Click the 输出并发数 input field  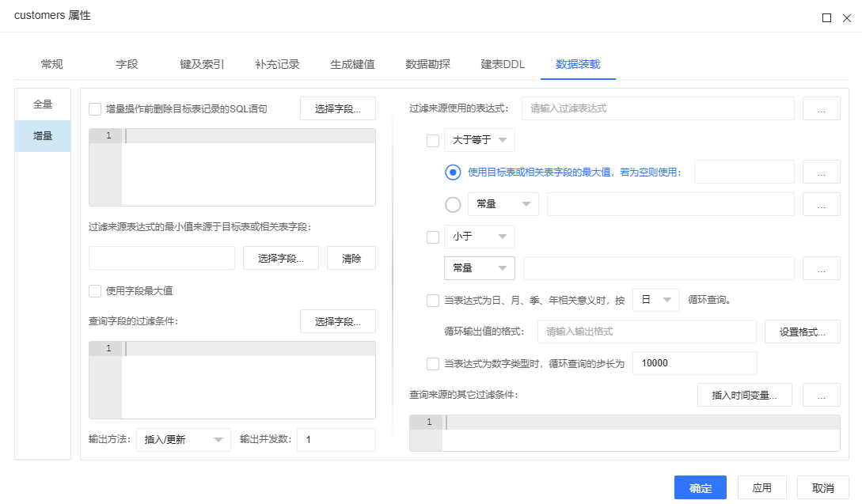tap(336, 440)
